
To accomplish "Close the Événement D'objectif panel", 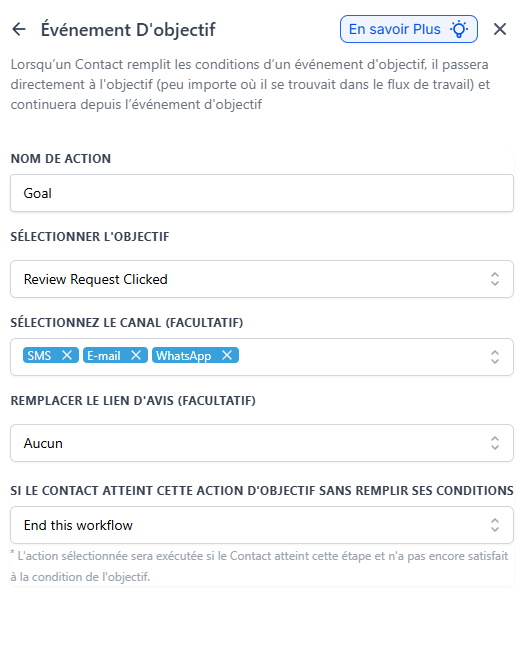I will click(x=500, y=29).
